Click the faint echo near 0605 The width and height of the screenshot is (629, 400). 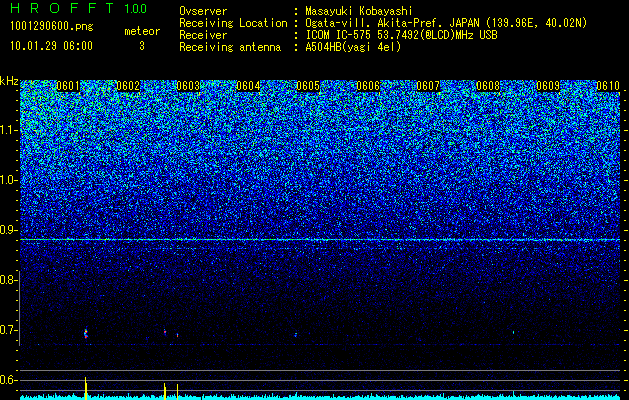click(x=296, y=334)
